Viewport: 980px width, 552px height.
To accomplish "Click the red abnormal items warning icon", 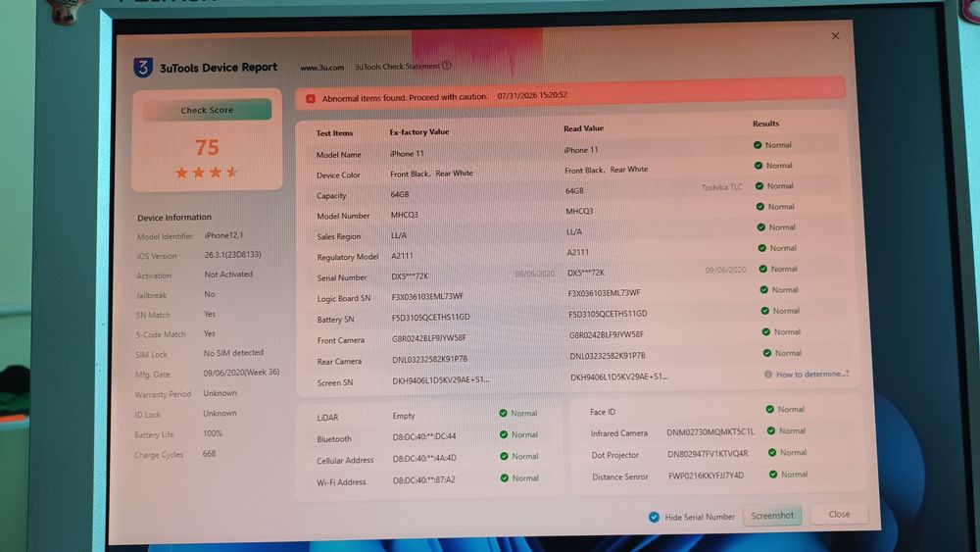I will (311, 99).
